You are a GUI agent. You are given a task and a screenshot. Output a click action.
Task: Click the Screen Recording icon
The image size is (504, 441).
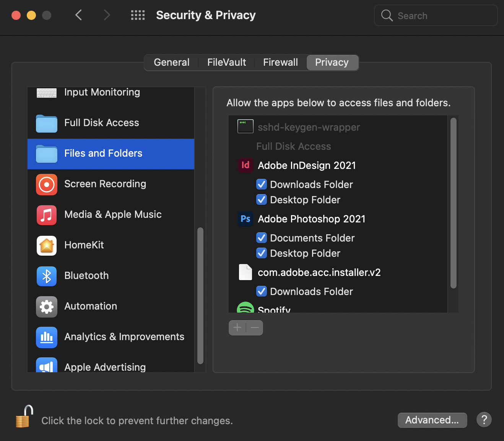47,185
